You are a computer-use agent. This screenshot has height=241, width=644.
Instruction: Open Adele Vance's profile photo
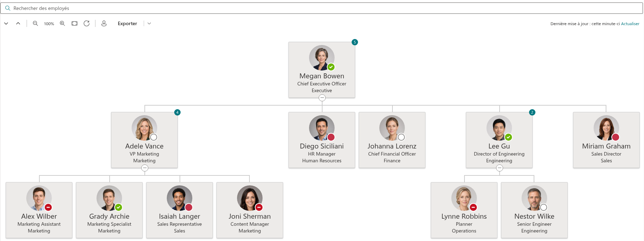tap(144, 128)
